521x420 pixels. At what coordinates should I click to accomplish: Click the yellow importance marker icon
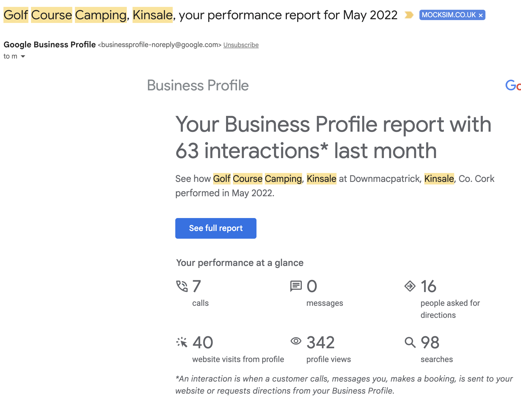tap(409, 15)
